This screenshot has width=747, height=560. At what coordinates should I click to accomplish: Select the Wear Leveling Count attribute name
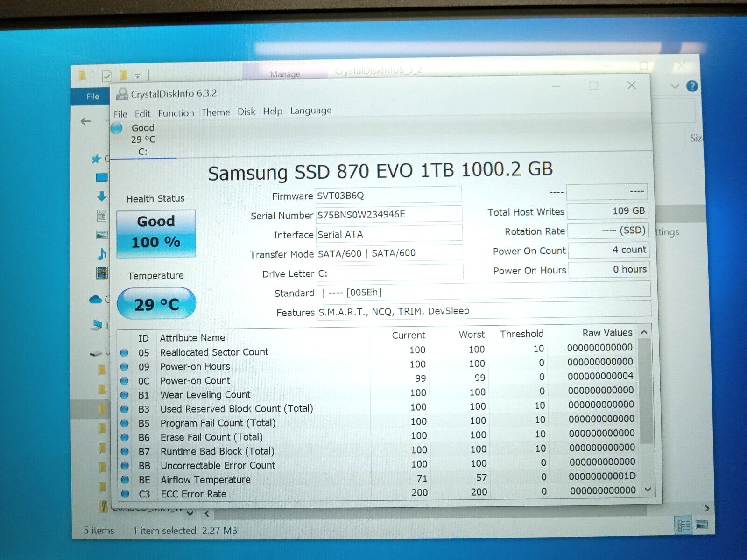tap(205, 395)
